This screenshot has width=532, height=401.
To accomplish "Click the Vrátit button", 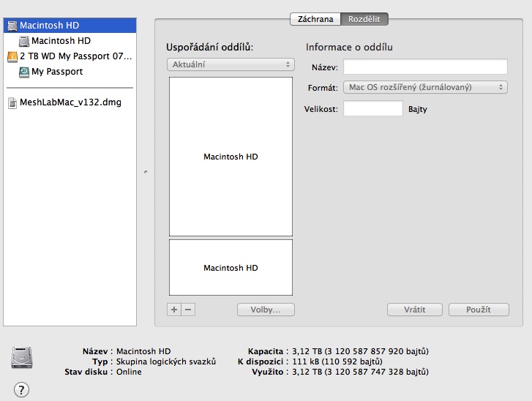I will point(415,310).
